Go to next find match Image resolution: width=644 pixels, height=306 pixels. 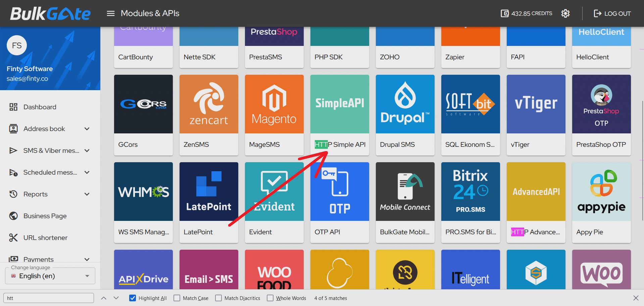coord(116,298)
